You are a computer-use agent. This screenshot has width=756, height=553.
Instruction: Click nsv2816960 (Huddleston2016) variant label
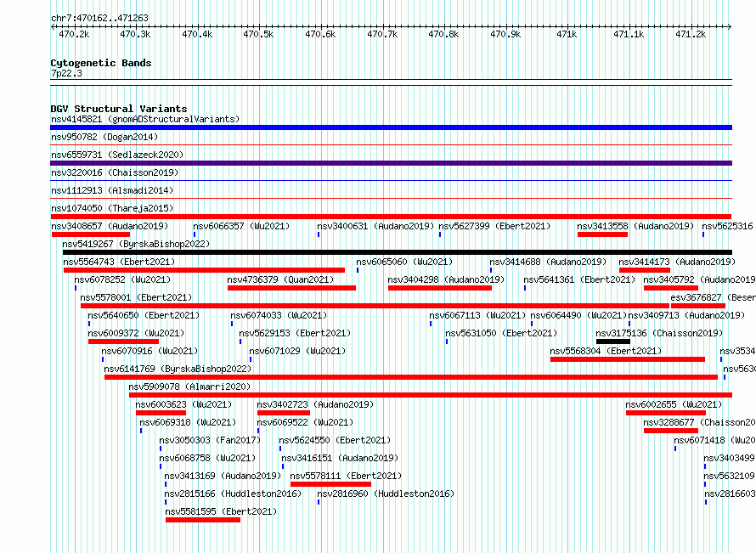pyautogui.click(x=386, y=494)
